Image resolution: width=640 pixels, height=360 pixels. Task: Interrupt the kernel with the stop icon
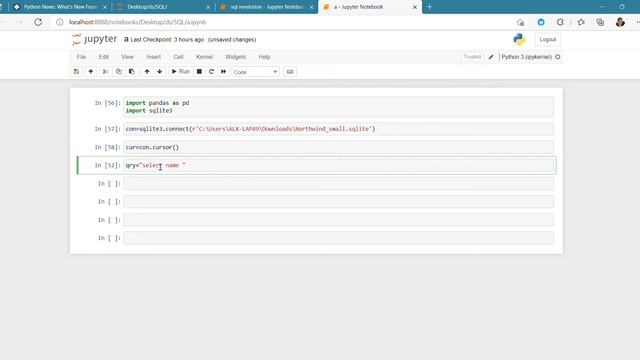point(199,71)
